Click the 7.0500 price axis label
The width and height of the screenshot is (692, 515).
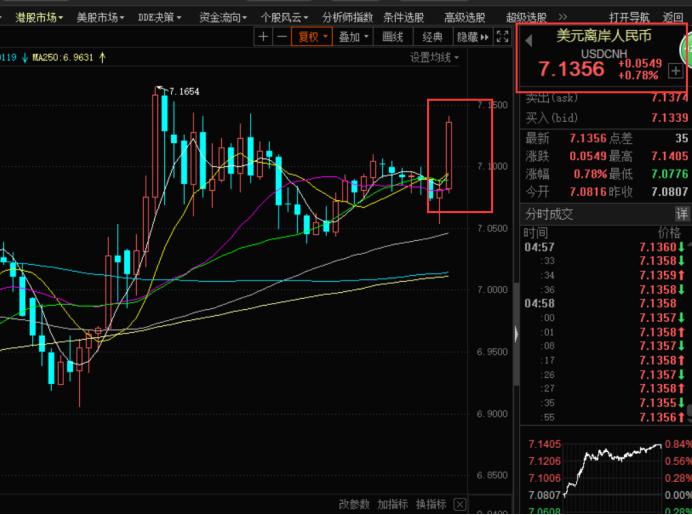[x=492, y=229]
